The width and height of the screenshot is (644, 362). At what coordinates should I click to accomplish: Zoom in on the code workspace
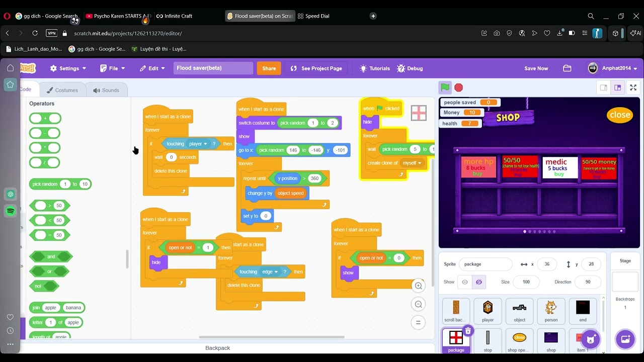coord(418,286)
